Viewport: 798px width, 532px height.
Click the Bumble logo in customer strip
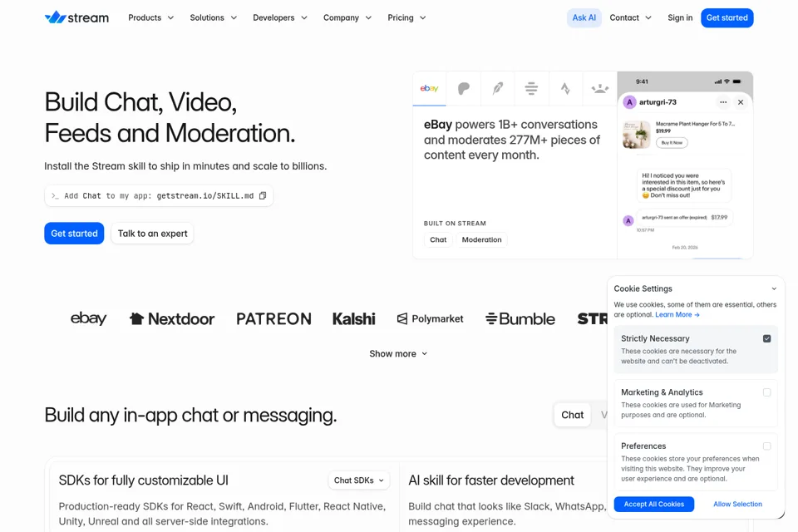[x=520, y=318]
